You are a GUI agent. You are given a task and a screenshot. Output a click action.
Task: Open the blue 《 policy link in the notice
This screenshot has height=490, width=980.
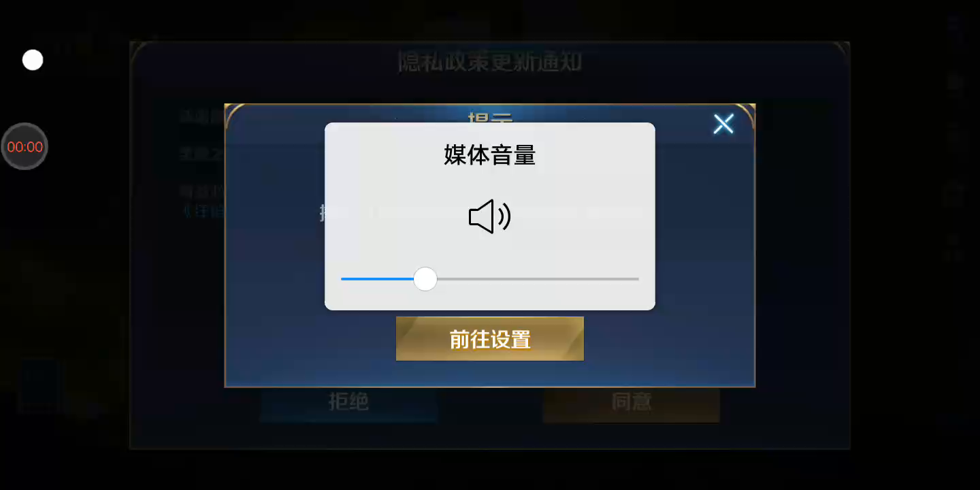[203, 211]
